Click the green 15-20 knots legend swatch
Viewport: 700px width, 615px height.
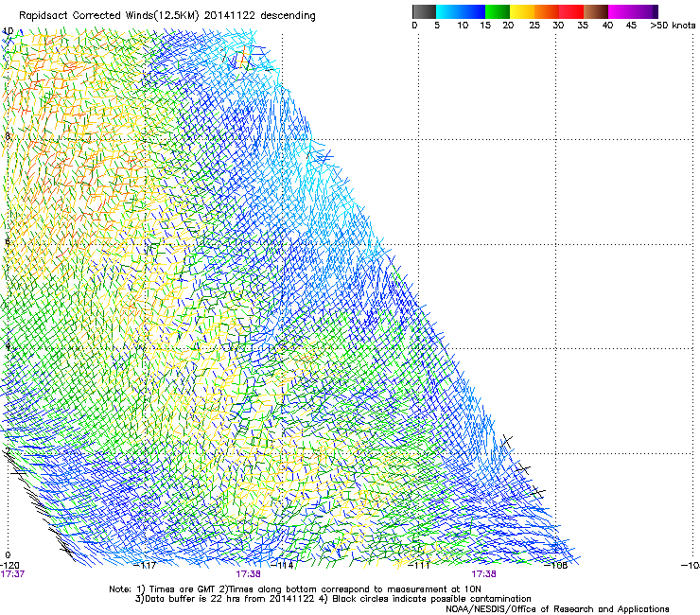pos(498,11)
